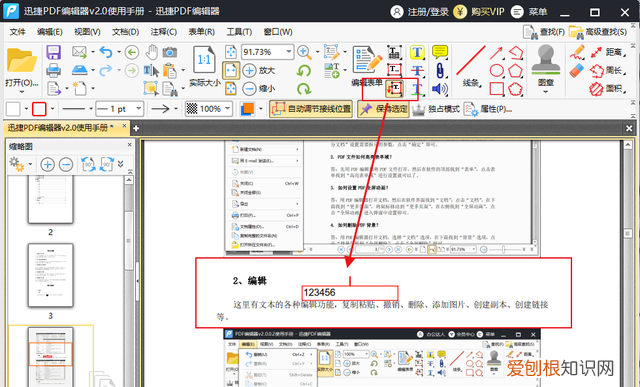Screen dimensions: 640x387
Task: Click the 高级查找(S) advanced search button
Action: click(x=598, y=32)
